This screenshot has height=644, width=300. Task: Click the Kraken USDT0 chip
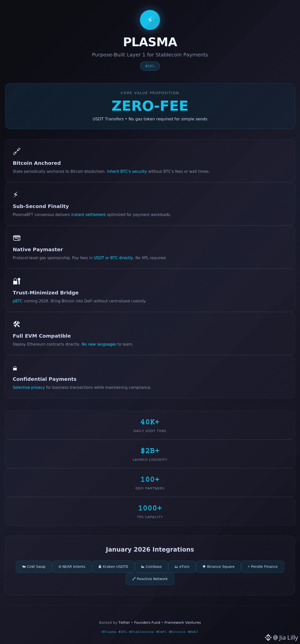coord(113,567)
